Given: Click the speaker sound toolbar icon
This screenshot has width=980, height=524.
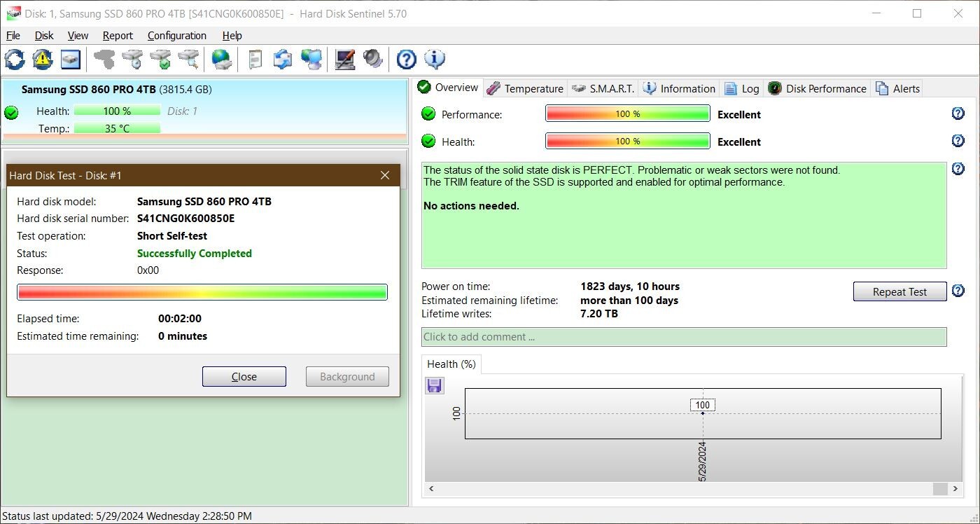Looking at the screenshot, I should tap(373, 60).
